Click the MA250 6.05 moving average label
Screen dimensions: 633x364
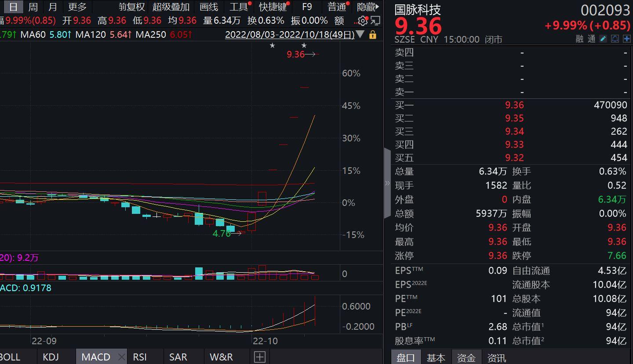[x=164, y=34]
